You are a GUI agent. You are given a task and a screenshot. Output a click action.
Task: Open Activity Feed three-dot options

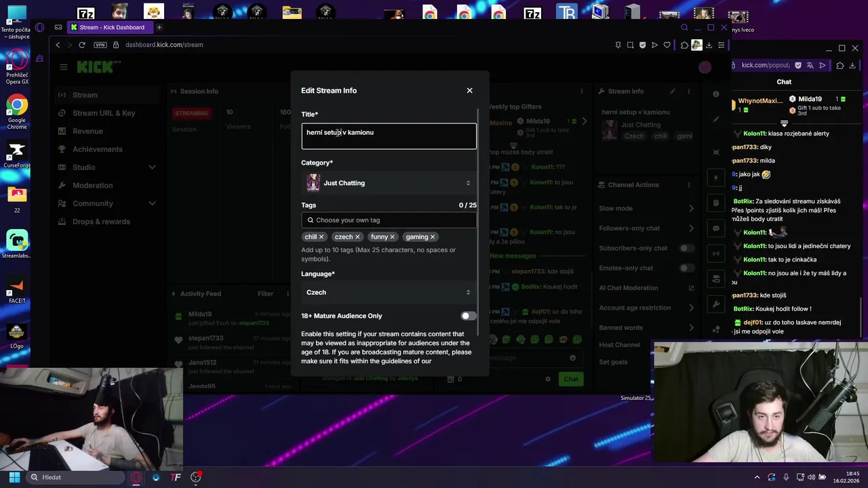pyautogui.click(x=288, y=293)
